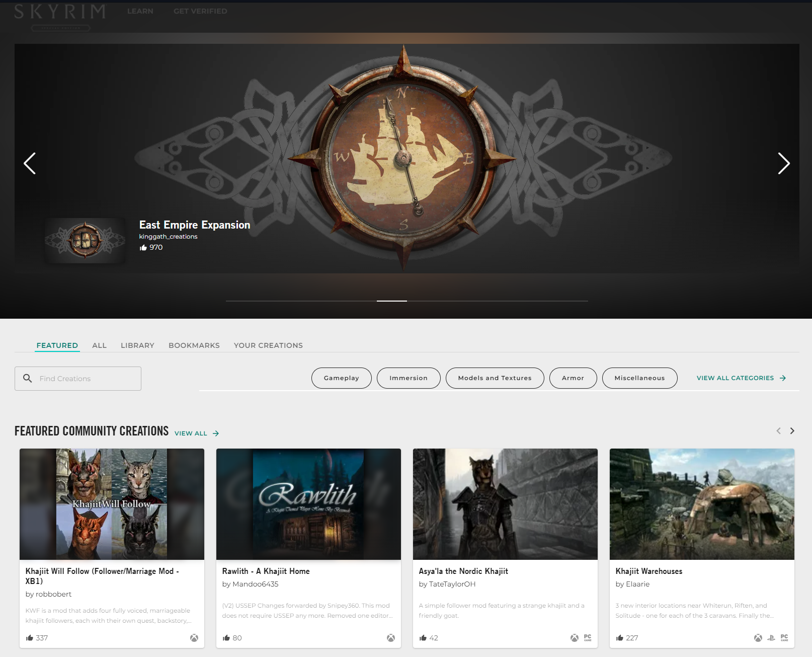Filter by the Immersion category
The height and width of the screenshot is (657, 812).
click(x=409, y=378)
